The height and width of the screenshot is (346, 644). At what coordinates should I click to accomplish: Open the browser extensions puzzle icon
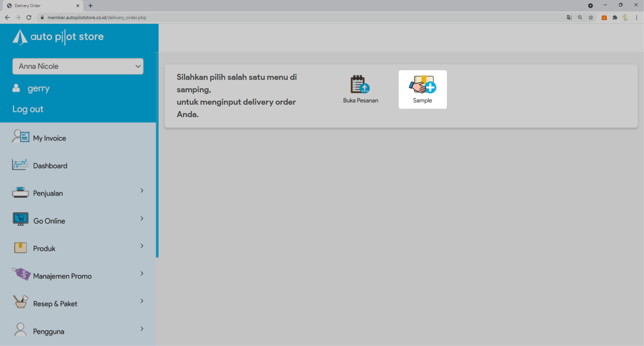point(615,18)
